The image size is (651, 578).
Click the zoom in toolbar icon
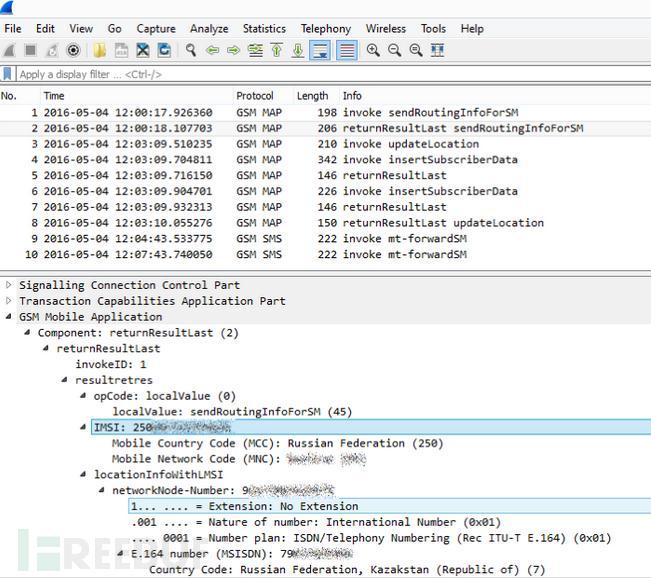(373, 50)
